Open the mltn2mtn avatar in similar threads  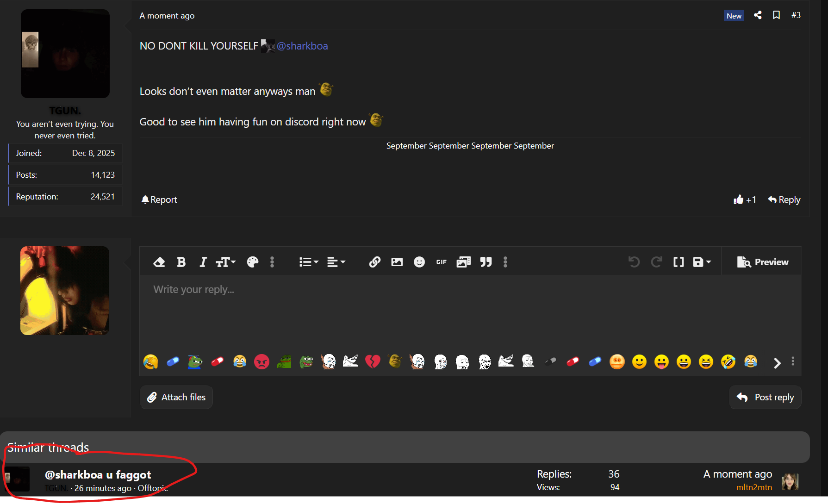click(x=790, y=482)
